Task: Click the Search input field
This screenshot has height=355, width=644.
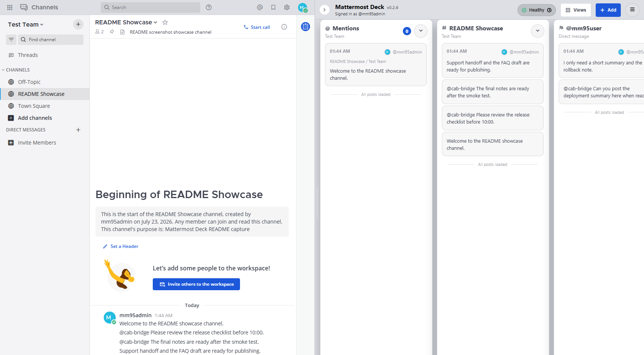Action: [x=151, y=7]
